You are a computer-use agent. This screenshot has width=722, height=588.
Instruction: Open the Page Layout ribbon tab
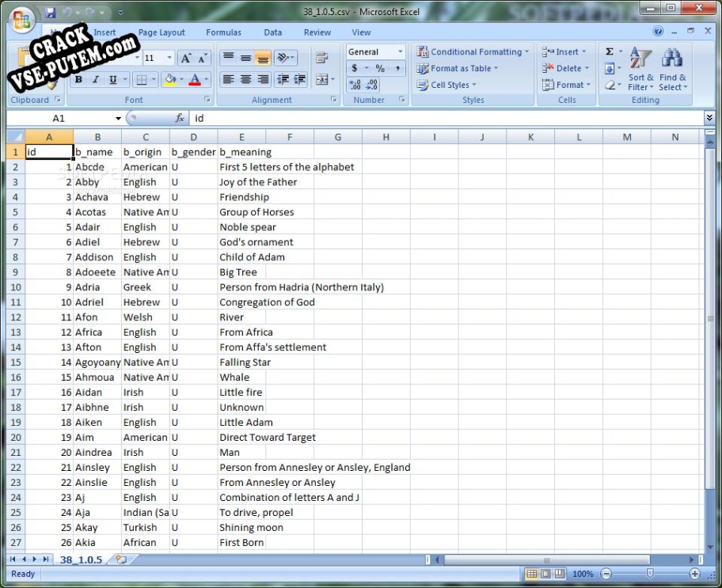161,32
